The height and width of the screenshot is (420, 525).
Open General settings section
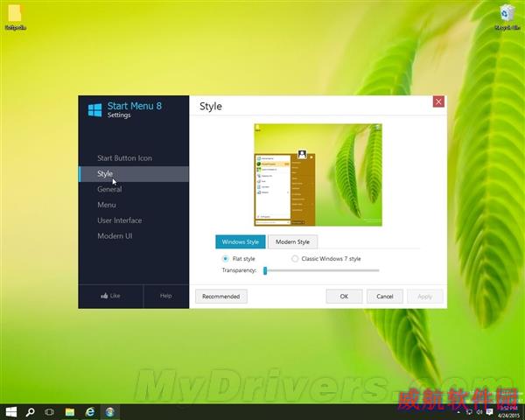coord(109,189)
